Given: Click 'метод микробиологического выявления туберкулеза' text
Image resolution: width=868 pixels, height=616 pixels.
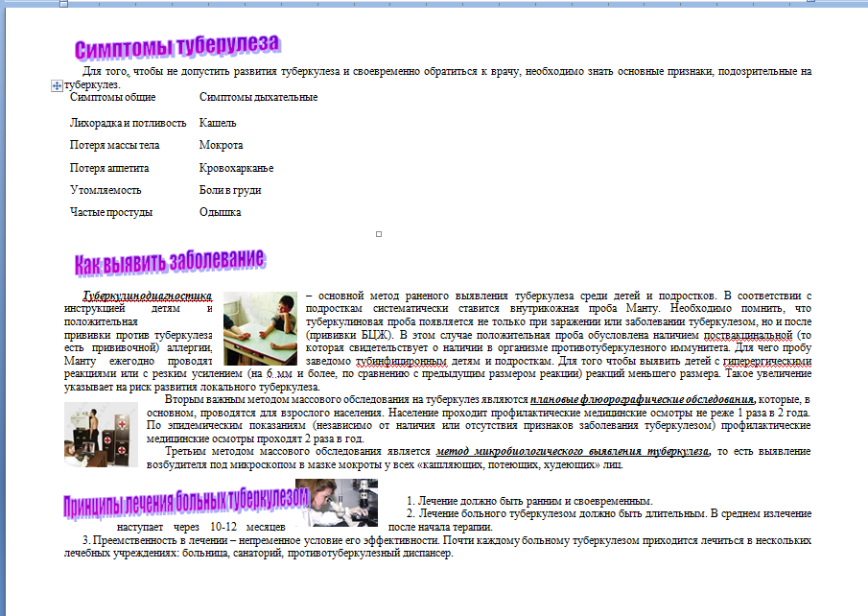Looking at the screenshot, I should click(572, 451).
